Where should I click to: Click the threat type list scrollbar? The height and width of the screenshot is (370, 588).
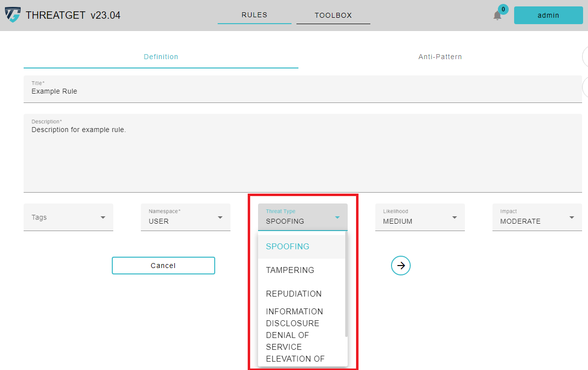pyautogui.click(x=346, y=286)
